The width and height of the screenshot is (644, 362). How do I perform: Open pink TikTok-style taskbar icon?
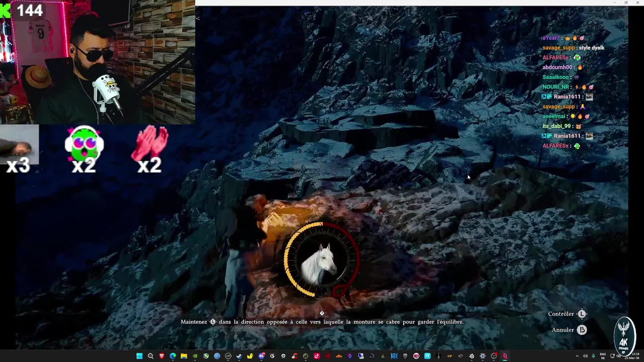click(x=316, y=356)
